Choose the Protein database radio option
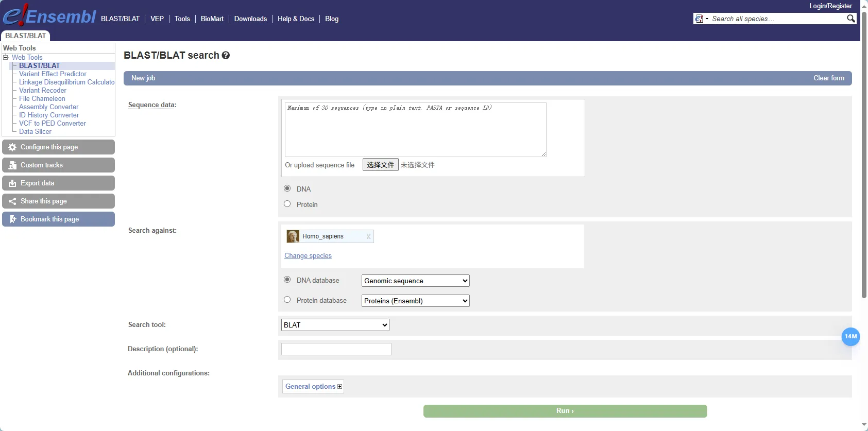 coord(287,300)
